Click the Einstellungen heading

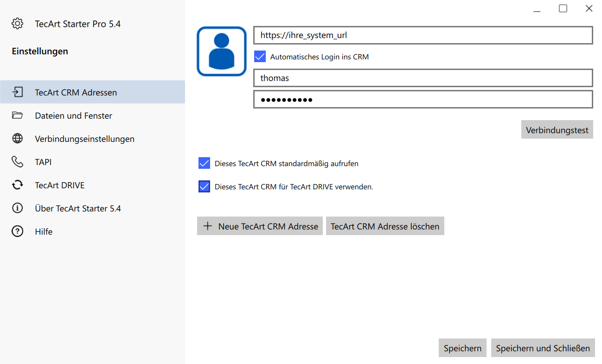[40, 51]
